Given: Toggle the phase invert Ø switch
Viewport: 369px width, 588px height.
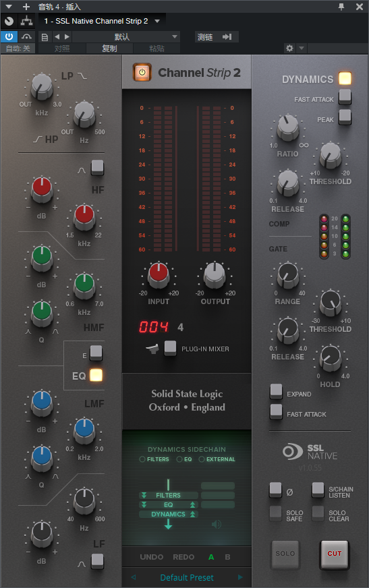Looking at the screenshot, I should (x=276, y=490).
